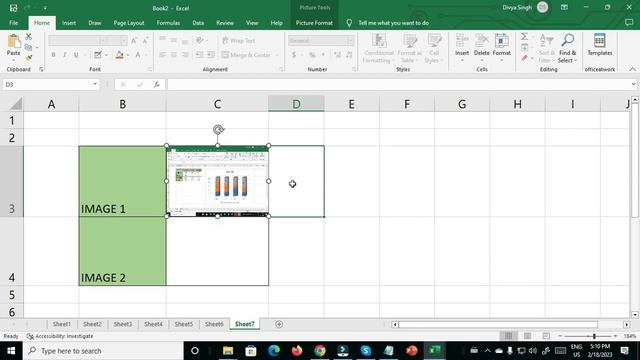The image size is (640, 360).
Task: Open Customize Quick Access Toolbar arrow
Action: tap(45, 8)
